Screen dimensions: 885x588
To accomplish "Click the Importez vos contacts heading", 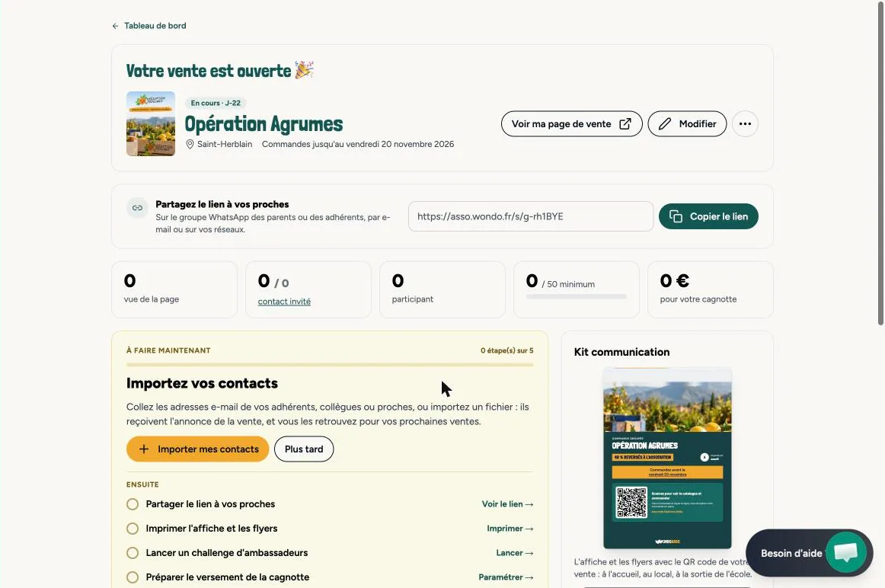I will 202,383.
